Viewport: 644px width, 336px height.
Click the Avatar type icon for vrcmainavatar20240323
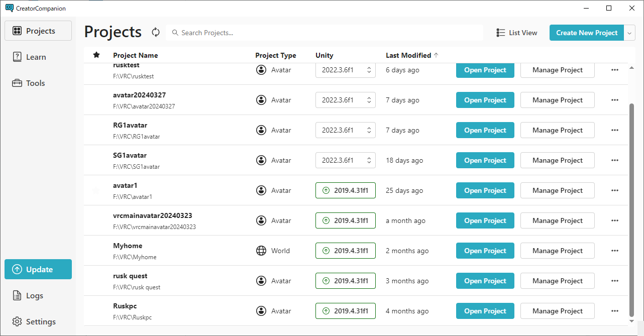[261, 220]
